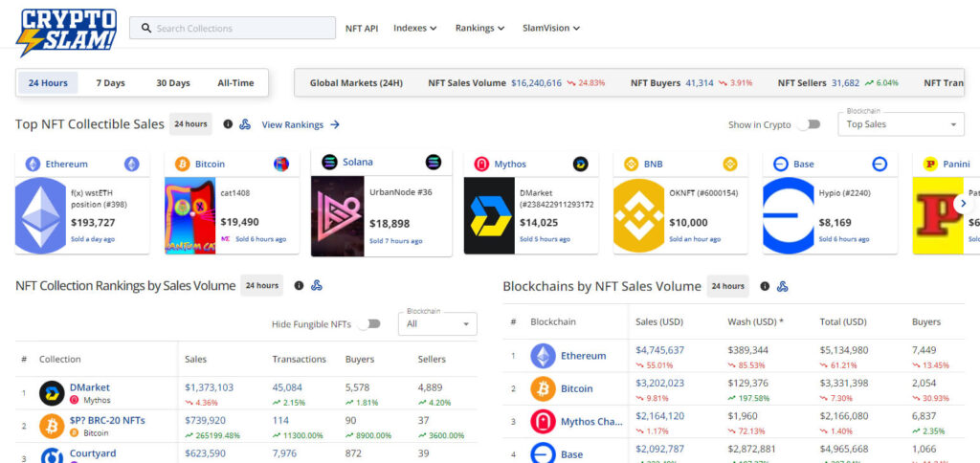Viewport: 980px width, 463px height.
Task: Open the UrbanNode #36 thumbnail image
Action: tap(338, 216)
